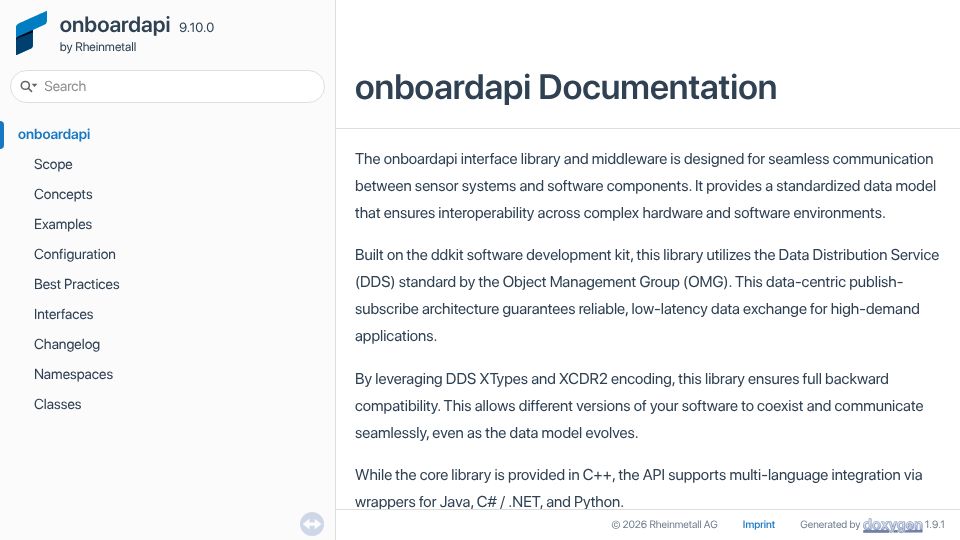Open the Classes section
This screenshot has height=540, width=960.
tap(58, 404)
